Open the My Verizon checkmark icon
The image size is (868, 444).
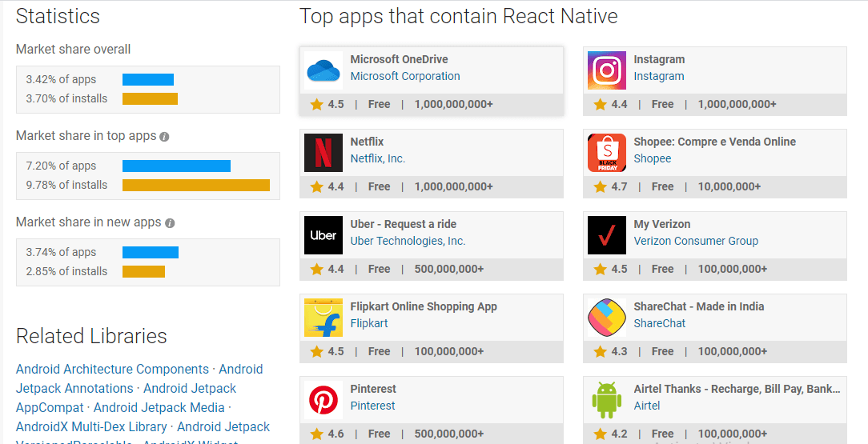click(607, 235)
